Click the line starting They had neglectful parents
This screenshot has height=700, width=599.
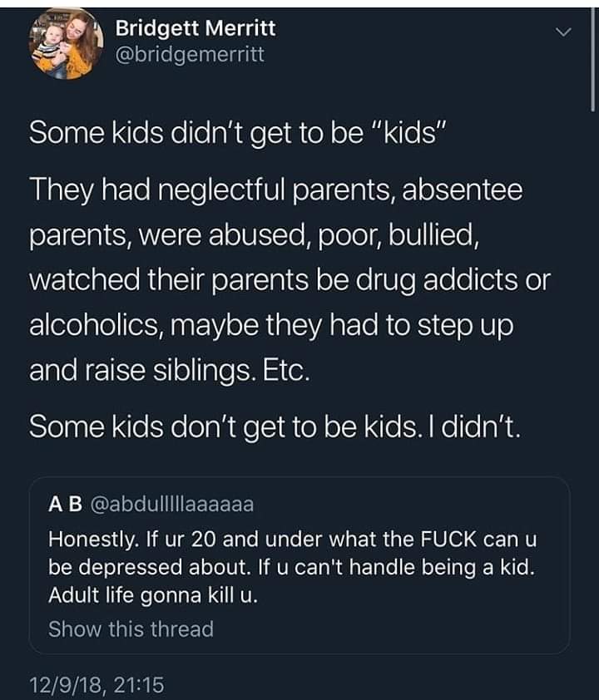(275, 192)
